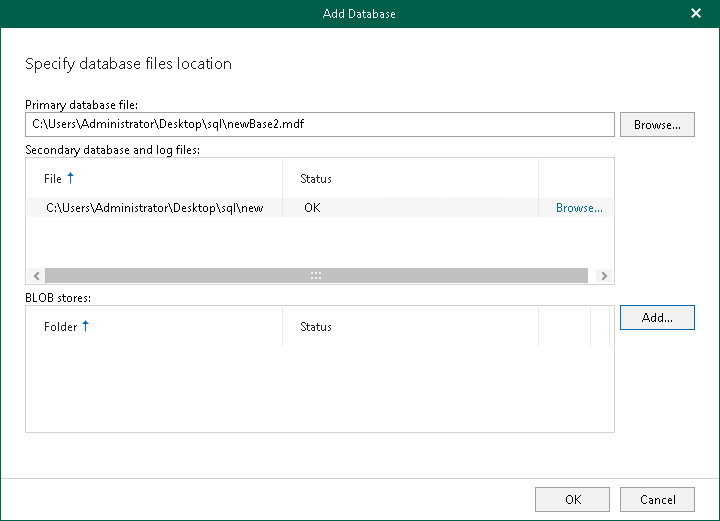This screenshot has height=521, width=720.
Task: Click the sort arrow beside File header
Action: click(x=71, y=179)
